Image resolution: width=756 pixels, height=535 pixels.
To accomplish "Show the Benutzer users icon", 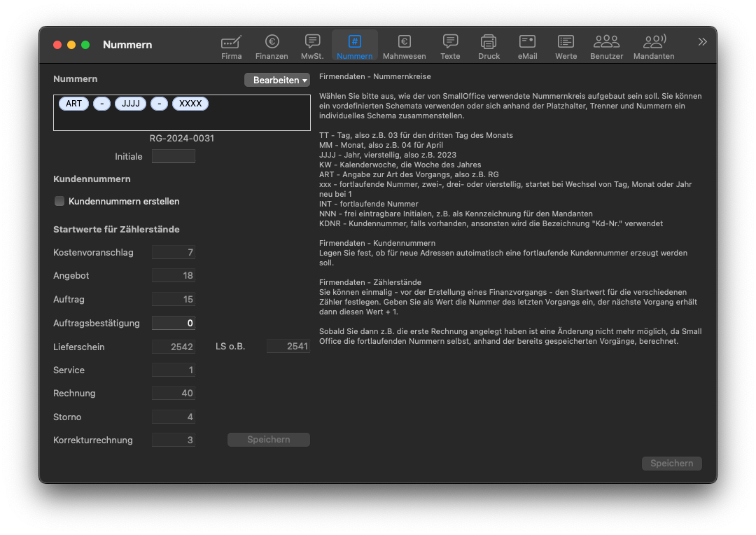I will [606, 42].
